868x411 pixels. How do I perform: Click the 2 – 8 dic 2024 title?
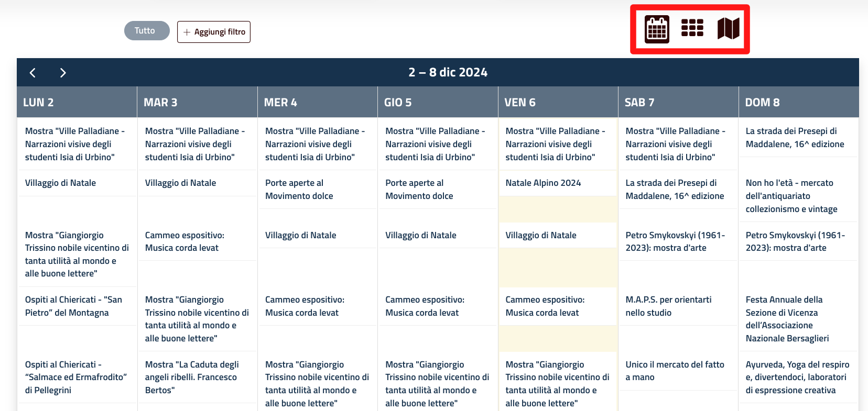pyautogui.click(x=448, y=72)
